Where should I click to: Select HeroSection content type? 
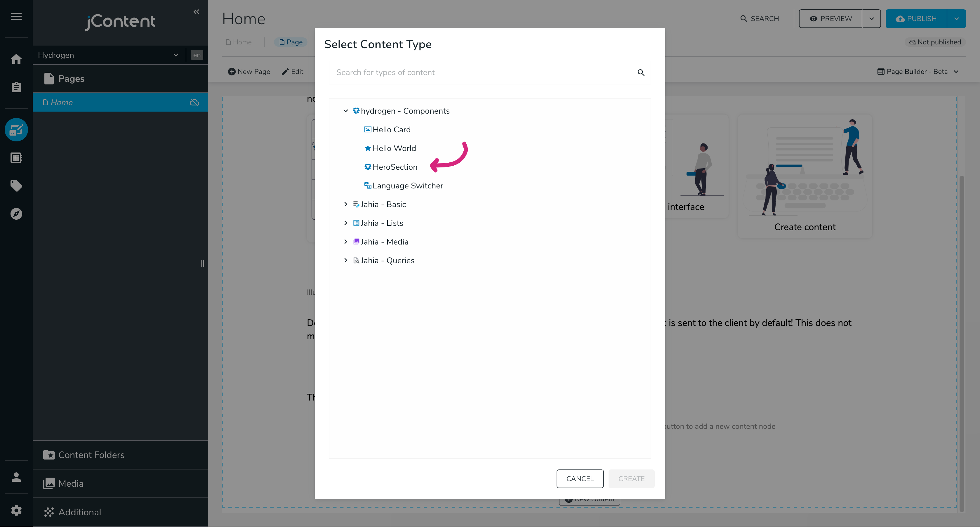tap(395, 167)
